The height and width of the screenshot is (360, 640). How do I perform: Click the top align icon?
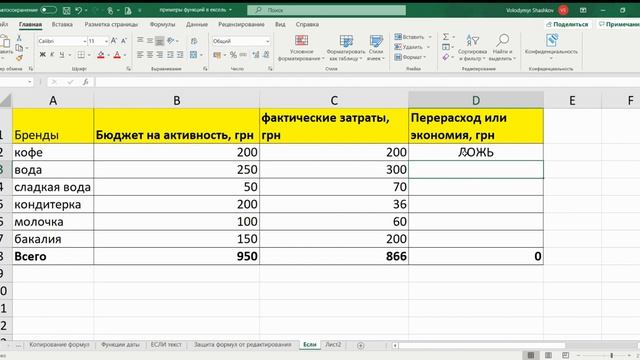pos(140,40)
